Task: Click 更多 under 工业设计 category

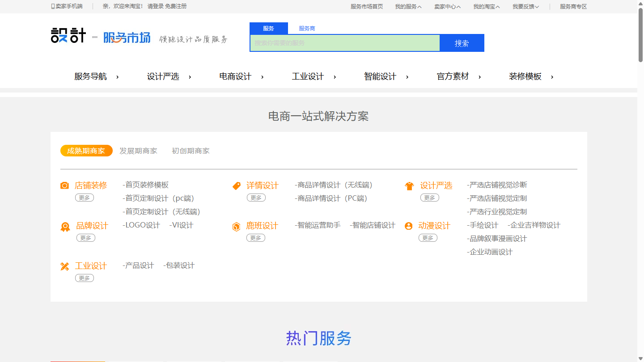Action: point(85,278)
